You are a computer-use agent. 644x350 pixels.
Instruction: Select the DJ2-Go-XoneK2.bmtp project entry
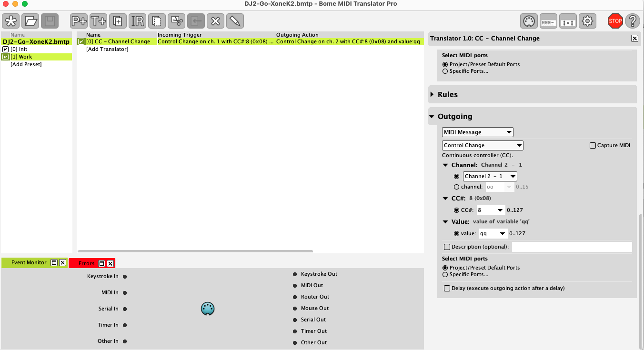36,42
